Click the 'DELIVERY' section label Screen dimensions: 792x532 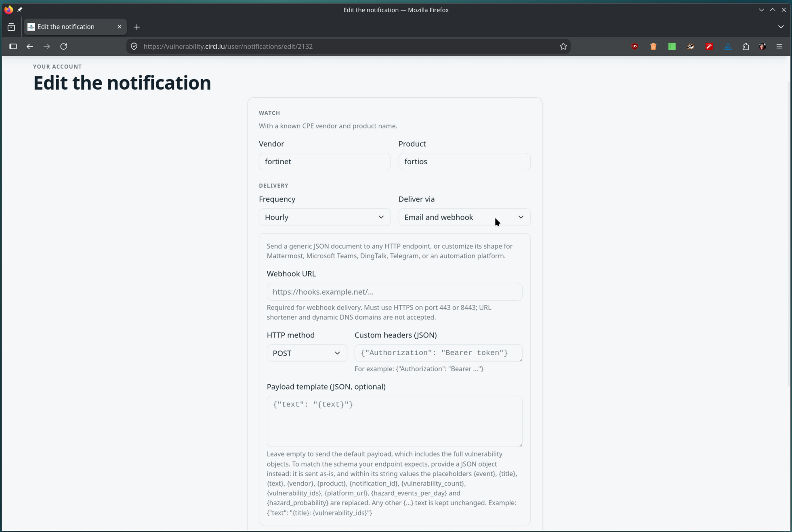(273, 186)
